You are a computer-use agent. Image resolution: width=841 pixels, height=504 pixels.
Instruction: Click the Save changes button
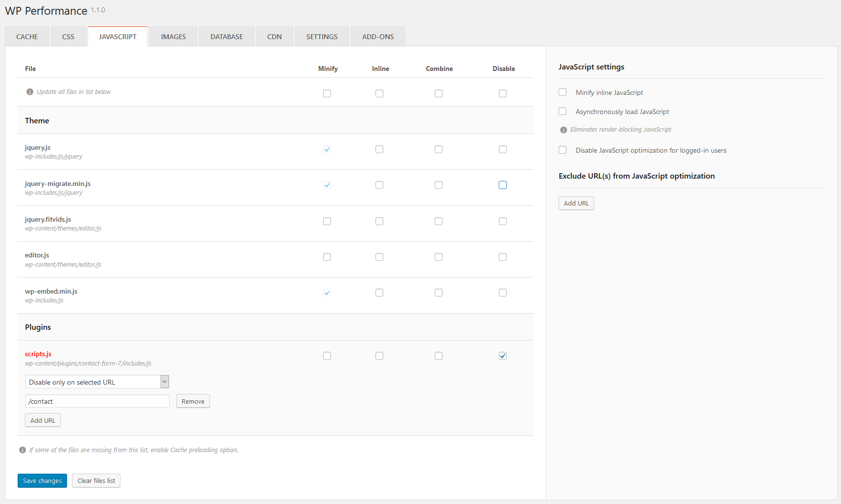click(x=42, y=481)
